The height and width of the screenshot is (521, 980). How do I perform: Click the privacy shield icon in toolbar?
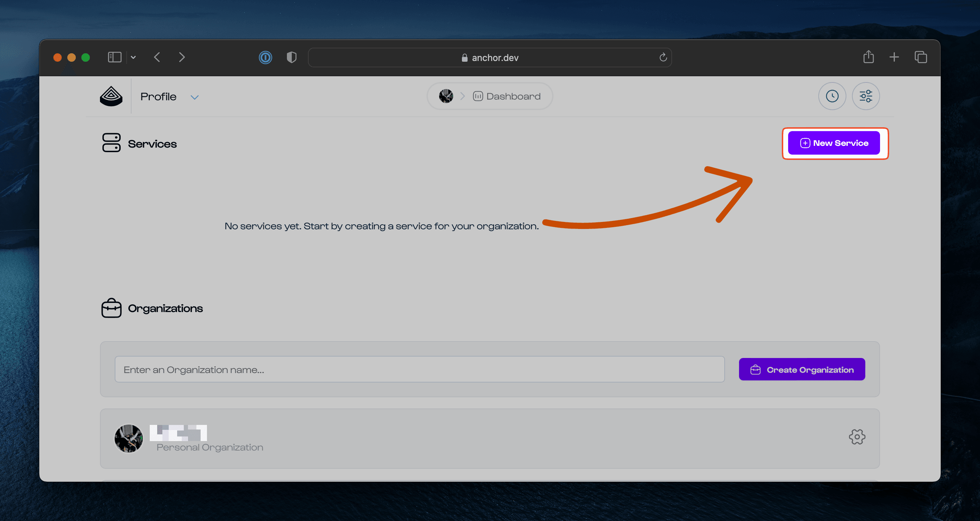coord(291,57)
